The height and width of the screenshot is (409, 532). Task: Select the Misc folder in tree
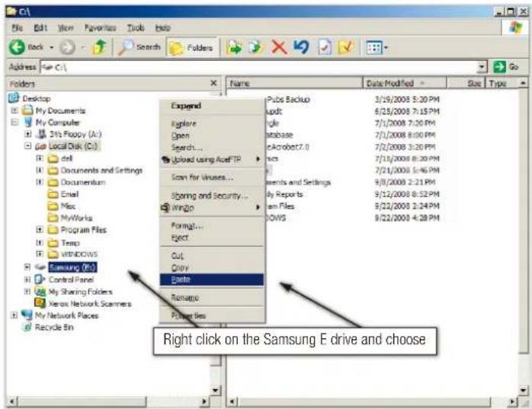pyautogui.click(x=68, y=206)
